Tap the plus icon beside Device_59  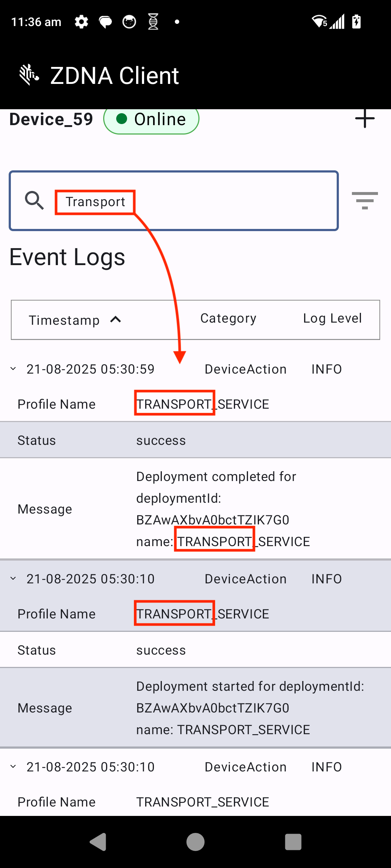pyautogui.click(x=365, y=119)
